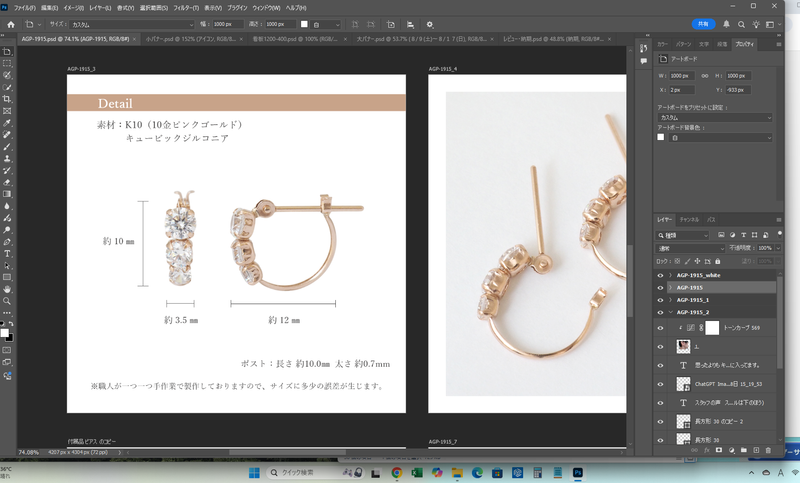The image size is (800, 483).
Task: Click the trash icon to delete layer
Action: click(768, 450)
